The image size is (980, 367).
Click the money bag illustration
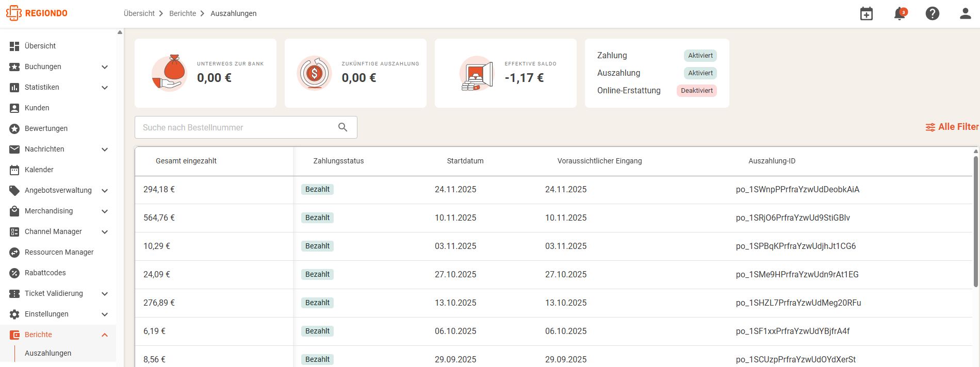point(169,73)
